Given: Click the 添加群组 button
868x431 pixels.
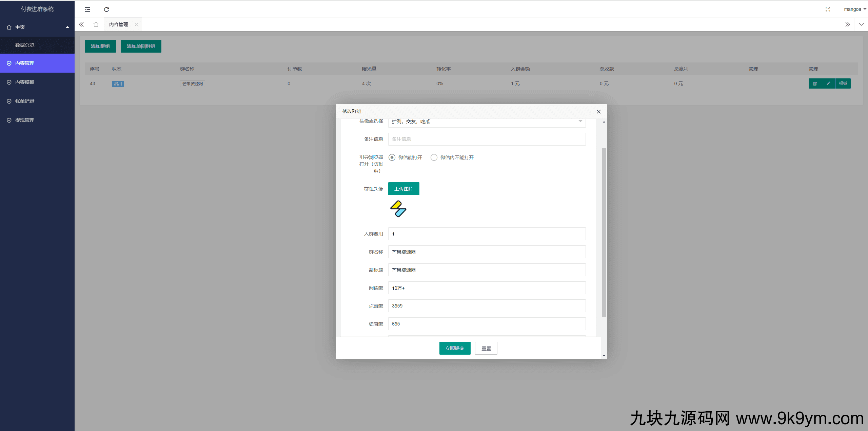Looking at the screenshot, I should pos(100,46).
